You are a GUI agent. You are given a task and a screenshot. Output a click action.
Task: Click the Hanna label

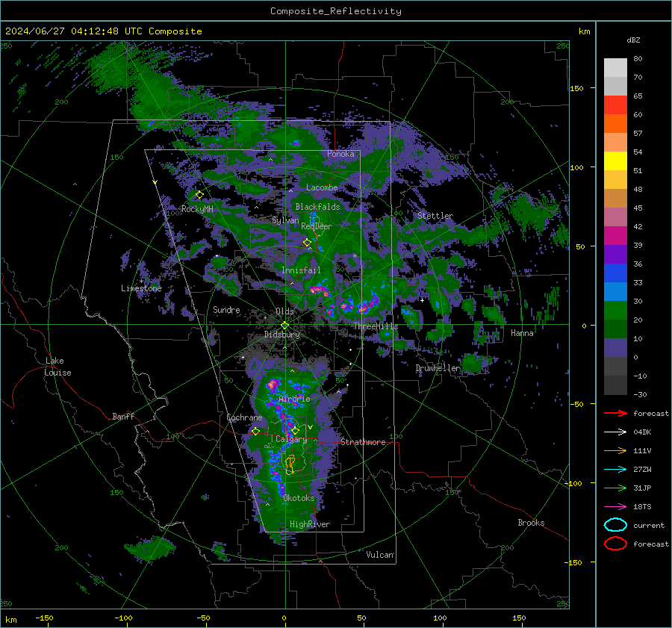pyautogui.click(x=522, y=333)
